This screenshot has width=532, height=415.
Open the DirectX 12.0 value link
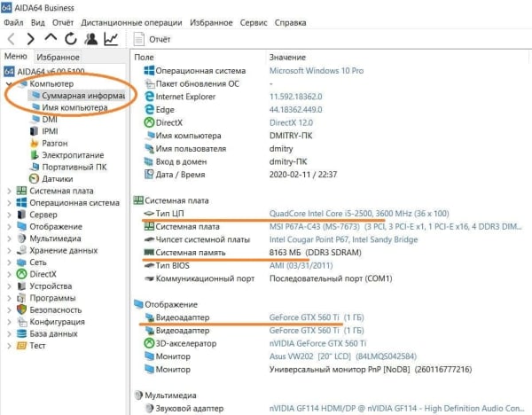point(291,122)
